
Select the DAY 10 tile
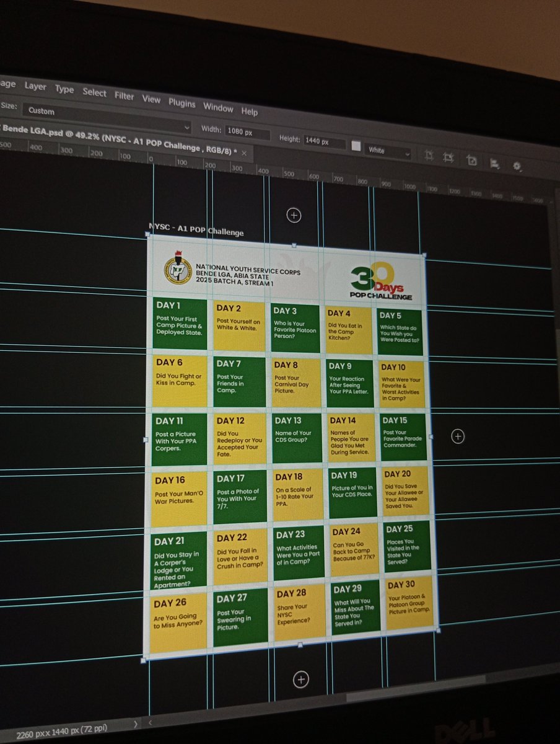(x=402, y=384)
